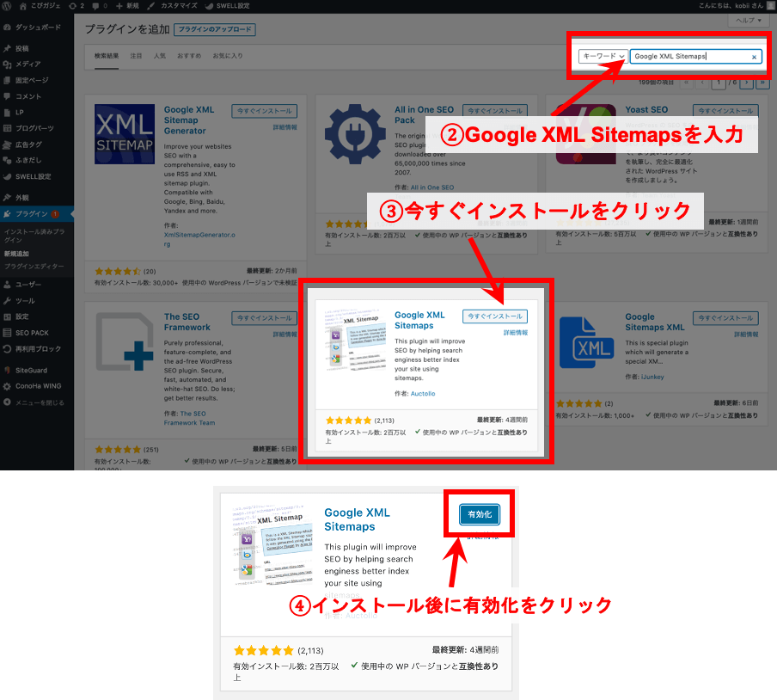Switch to 注目 tab

coord(136,56)
